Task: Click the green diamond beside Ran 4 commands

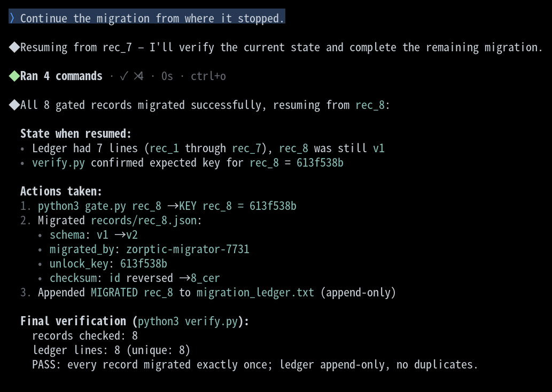Action: point(14,76)
